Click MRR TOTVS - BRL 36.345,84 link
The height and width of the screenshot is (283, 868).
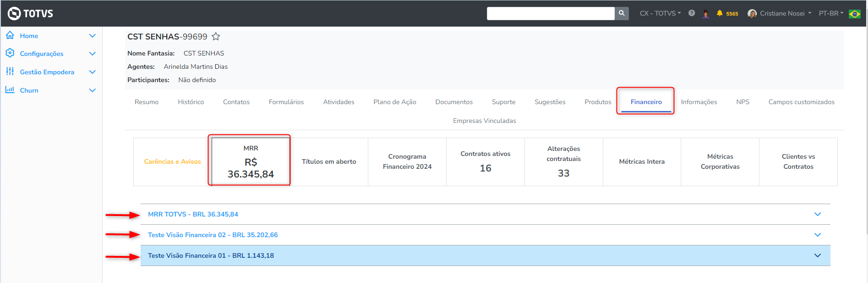pos(193,214)
